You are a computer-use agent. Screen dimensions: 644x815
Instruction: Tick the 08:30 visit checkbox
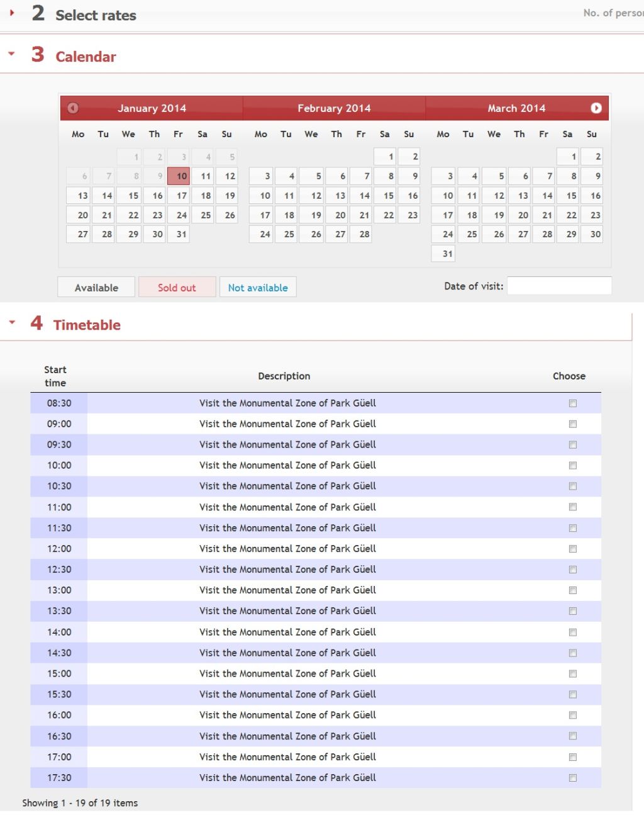pos(572,403)
